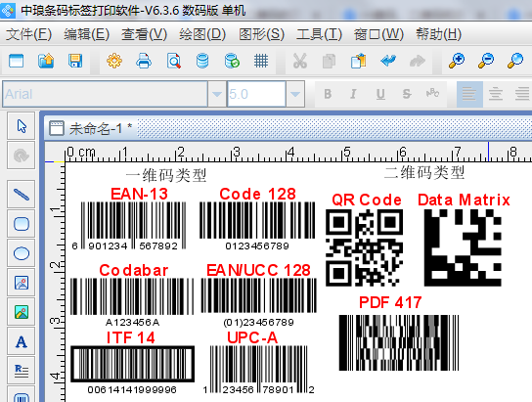This screenshot has height=402, width=532.
Task: Expand the Arial font dropdown arrow
Action: [x=217, y=94]
